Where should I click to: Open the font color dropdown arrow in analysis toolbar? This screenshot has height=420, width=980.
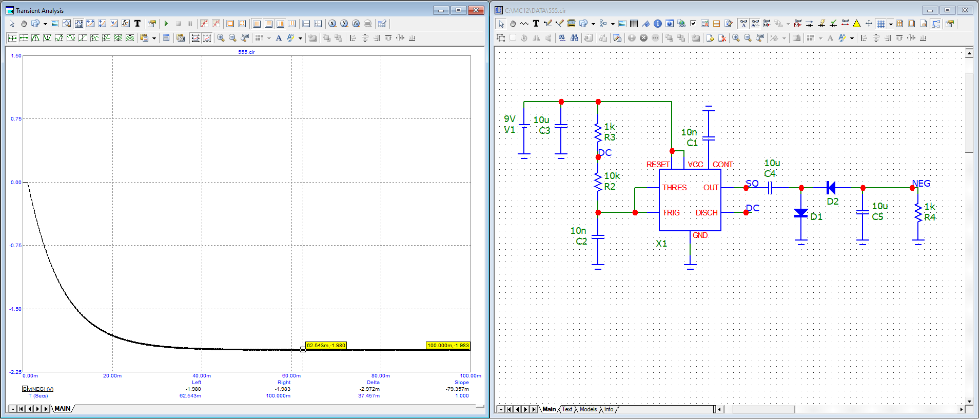pos(300,38)
